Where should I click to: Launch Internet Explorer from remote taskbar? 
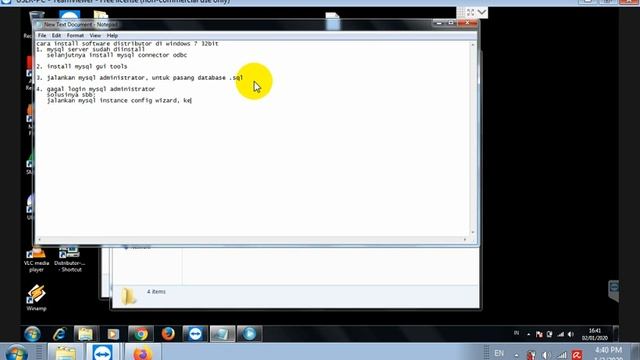[x=60, y=334]
